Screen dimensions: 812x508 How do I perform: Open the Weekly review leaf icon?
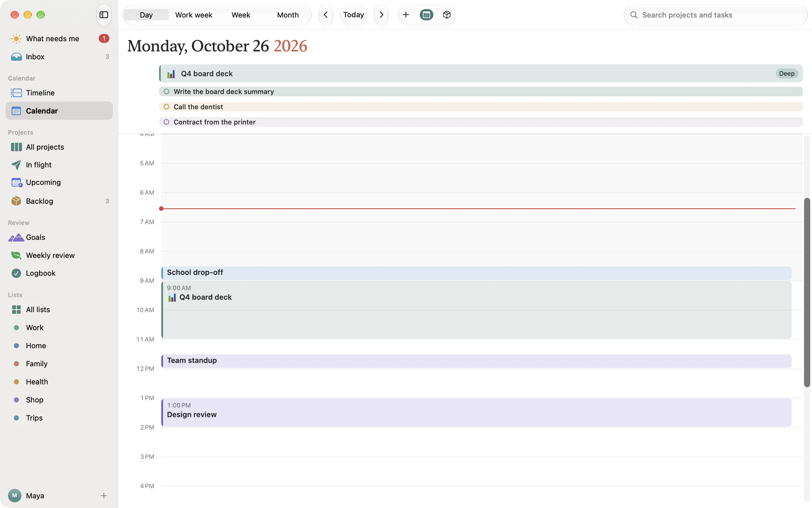pos(16,255)
